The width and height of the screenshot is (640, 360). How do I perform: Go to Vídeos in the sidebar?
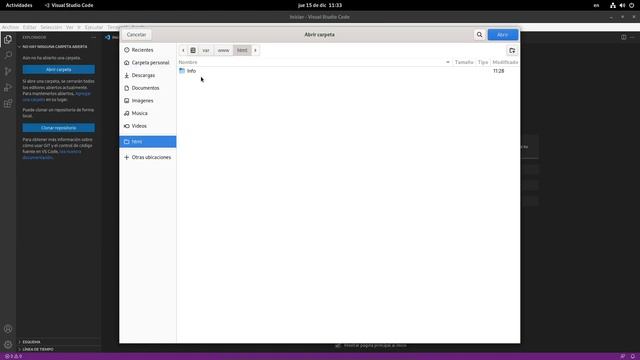pos(148,126)
